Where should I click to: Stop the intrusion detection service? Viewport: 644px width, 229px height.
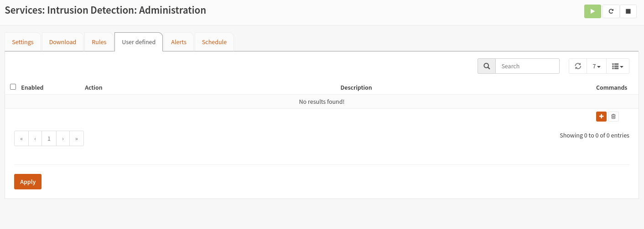[628, 11]
